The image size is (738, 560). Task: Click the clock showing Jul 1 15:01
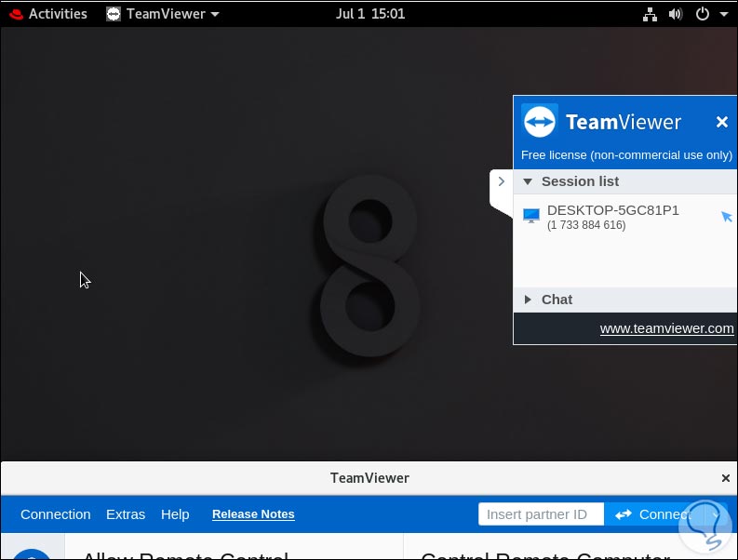click(x=370, y=14)
